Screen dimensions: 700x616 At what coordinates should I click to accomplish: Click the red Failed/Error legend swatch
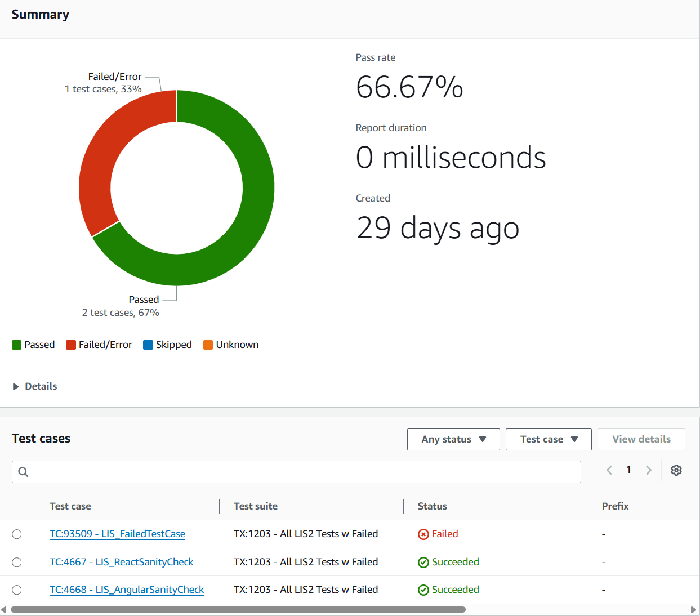coord(71,345)
